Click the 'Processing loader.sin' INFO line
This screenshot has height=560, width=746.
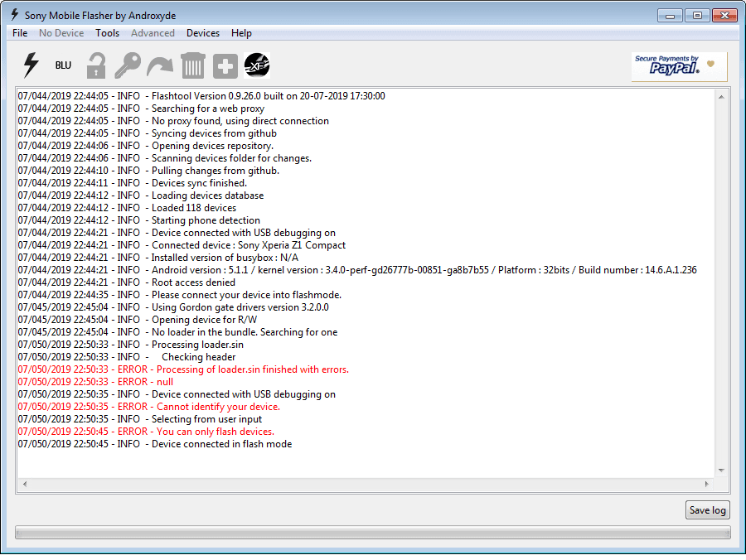click(131, 344)
